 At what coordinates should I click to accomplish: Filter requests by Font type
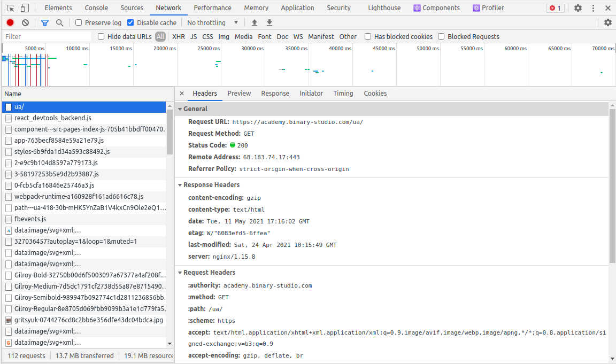pos(264,36)
